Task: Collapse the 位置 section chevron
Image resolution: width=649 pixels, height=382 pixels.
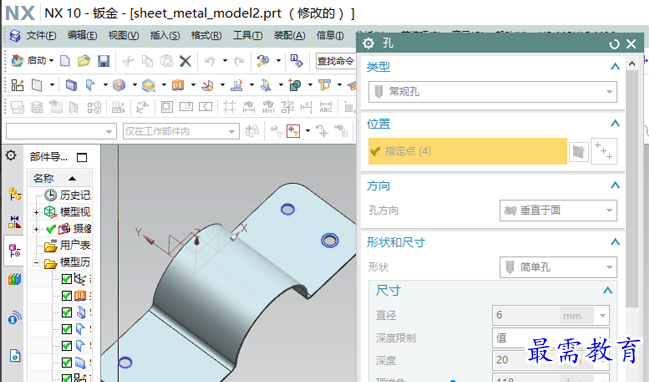Action: (615, 123)
